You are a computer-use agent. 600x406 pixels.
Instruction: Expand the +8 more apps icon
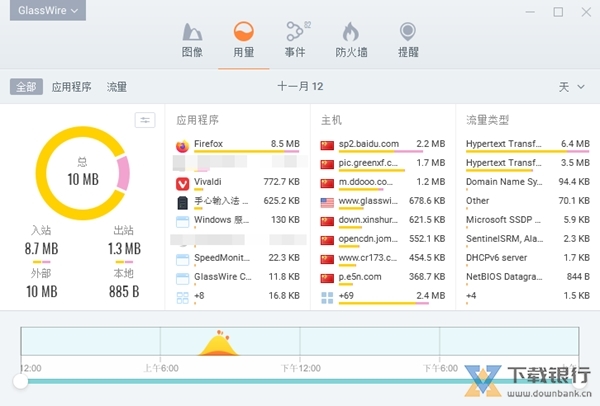(x=183, y=298)
